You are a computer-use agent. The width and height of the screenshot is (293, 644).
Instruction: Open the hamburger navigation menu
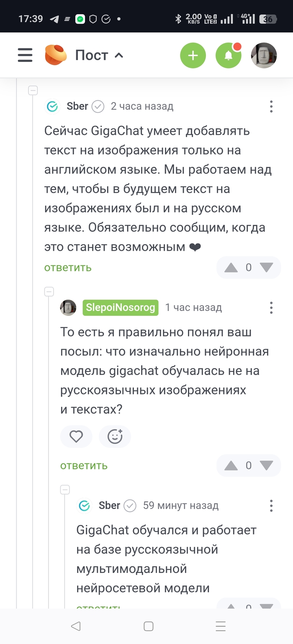point(25,55)
